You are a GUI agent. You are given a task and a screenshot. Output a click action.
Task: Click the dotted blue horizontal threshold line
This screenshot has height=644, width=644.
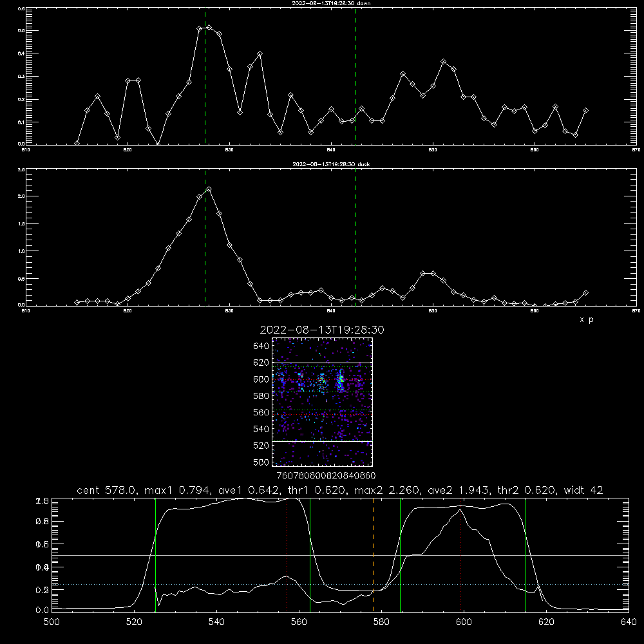pos(340,584)
